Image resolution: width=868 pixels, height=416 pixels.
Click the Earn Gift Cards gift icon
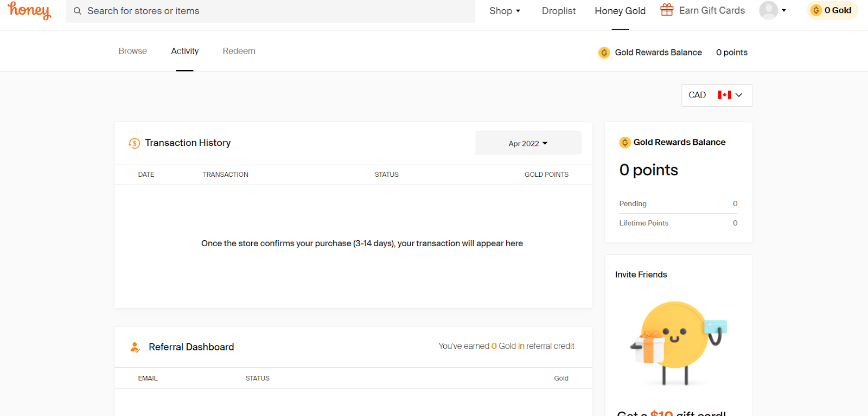click(x=667, y=10)
